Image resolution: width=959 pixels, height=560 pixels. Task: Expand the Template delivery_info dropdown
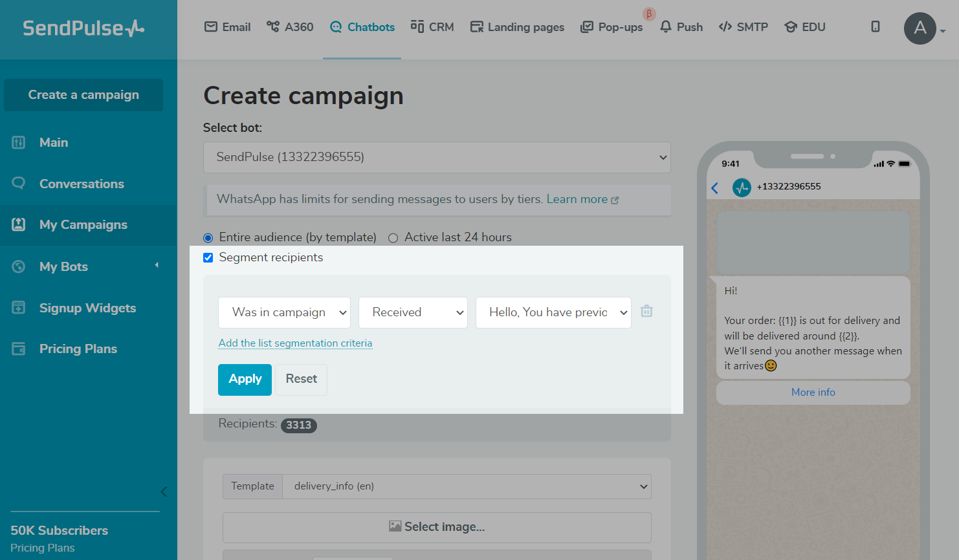(x=466, y=486)
